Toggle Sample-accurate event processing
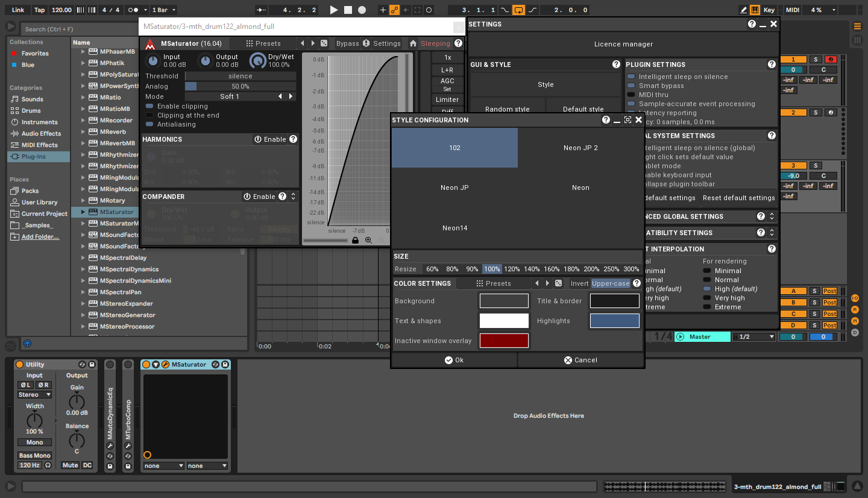The height and width of the screenshot is (498, 868). 631,104
